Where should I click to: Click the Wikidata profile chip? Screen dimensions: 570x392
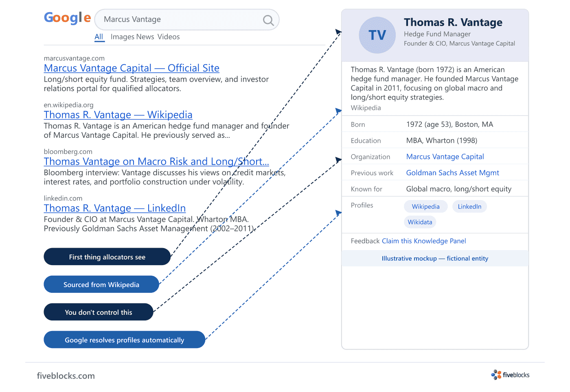[x=420, y=222]
